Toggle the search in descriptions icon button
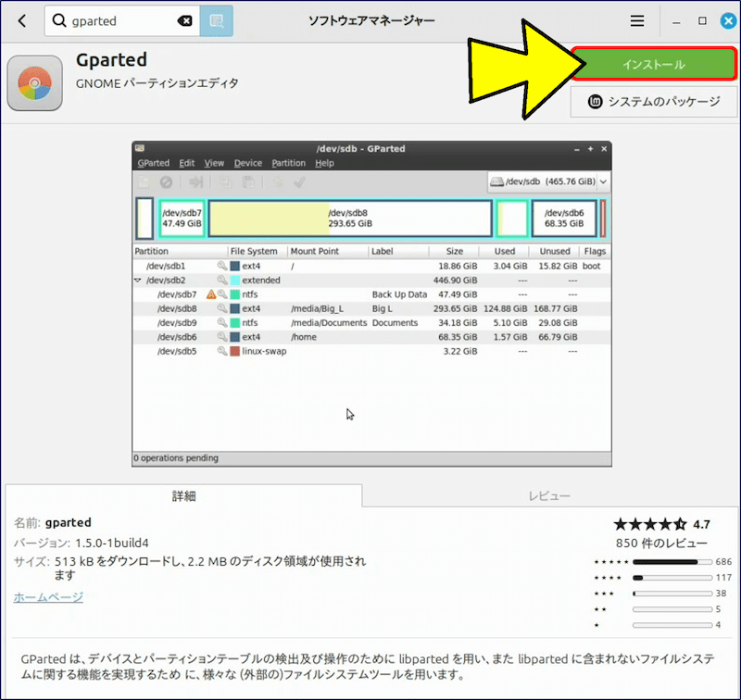 [216, 20]
